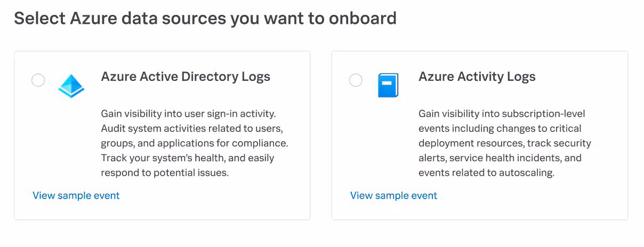The height and width of the screenshot is (247, 644).
Task: Click the page heading about onboarding Azure sources
Action: (205, 18)
